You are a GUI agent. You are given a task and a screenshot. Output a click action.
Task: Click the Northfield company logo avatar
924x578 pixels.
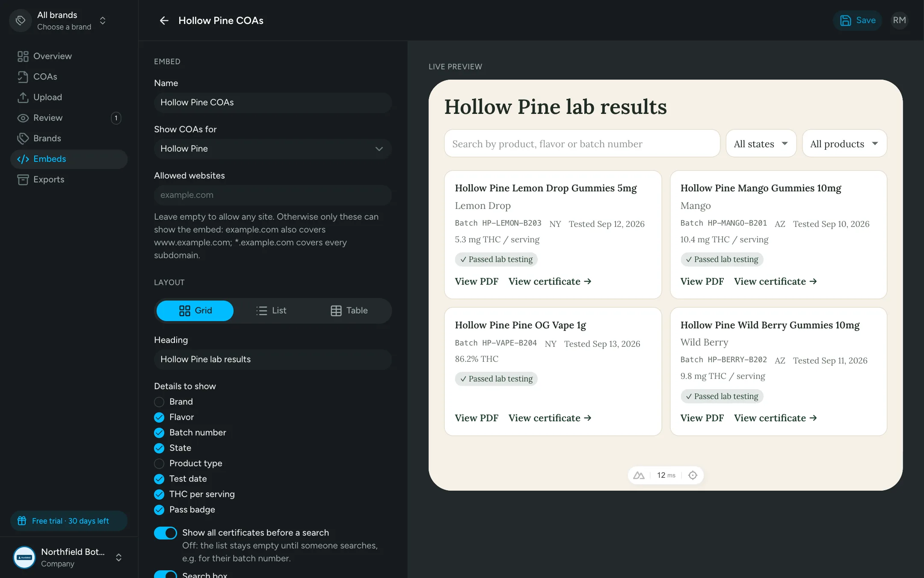(24, 557)
